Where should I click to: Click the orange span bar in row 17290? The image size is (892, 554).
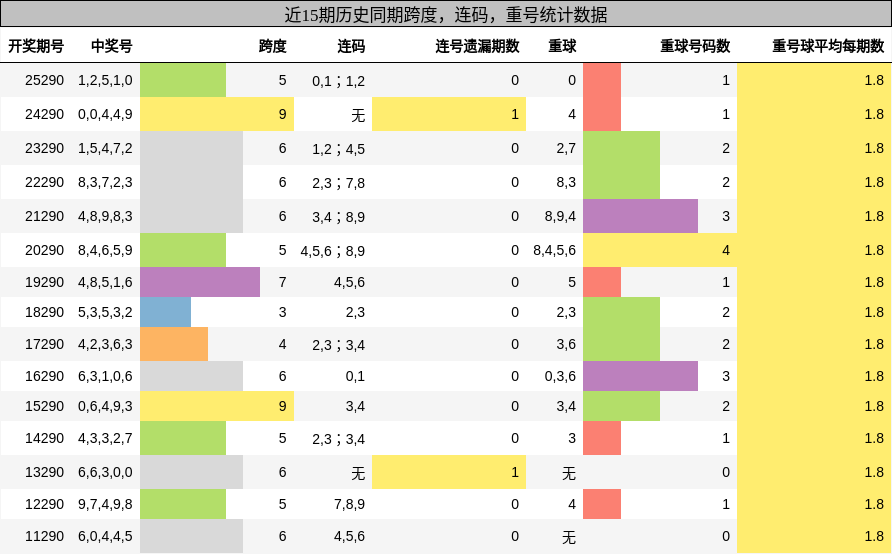tap(174, 344)
